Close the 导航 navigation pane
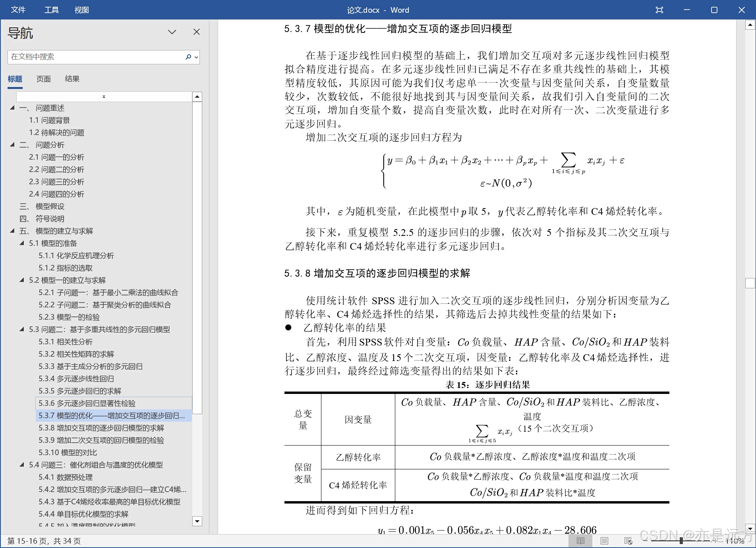The height and width of the screenshot is (548, 756). coord(197,32)
